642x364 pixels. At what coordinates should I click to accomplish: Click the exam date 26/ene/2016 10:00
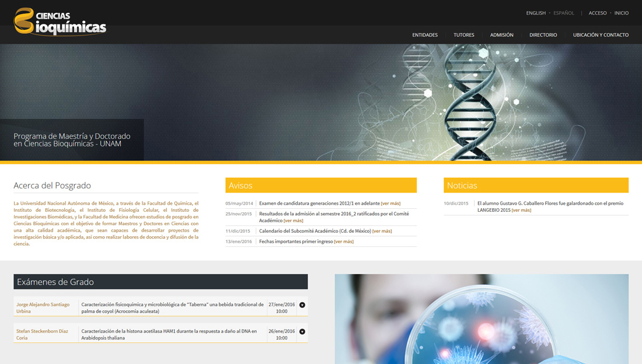pos(282,334)
